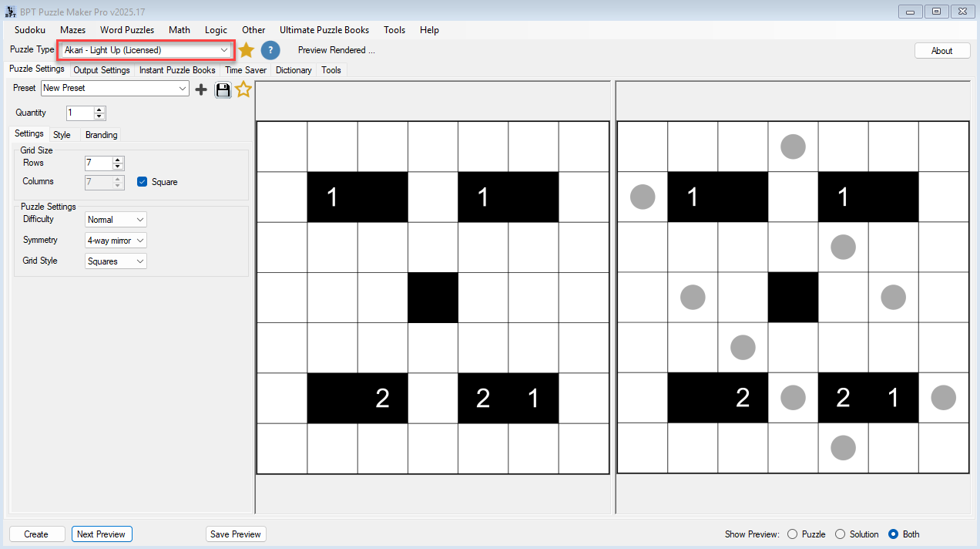This screenshot has width=980, height=549.
Task: Decrease Rows with the down arrow
Action: (x=118, y=167)
